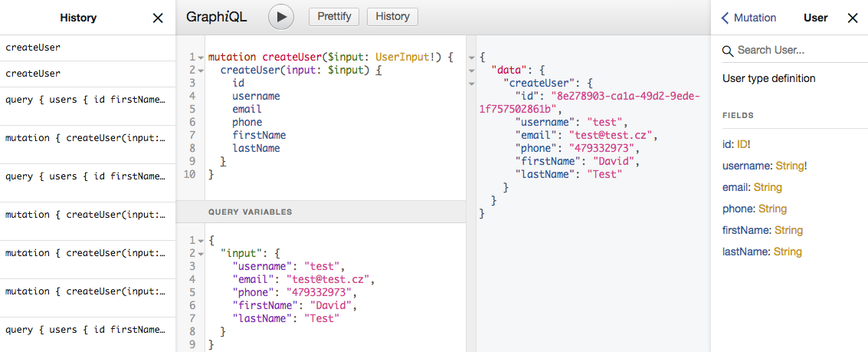Close the History panel with its X
This screenshot has width=868, height=352.
point(158,18)
